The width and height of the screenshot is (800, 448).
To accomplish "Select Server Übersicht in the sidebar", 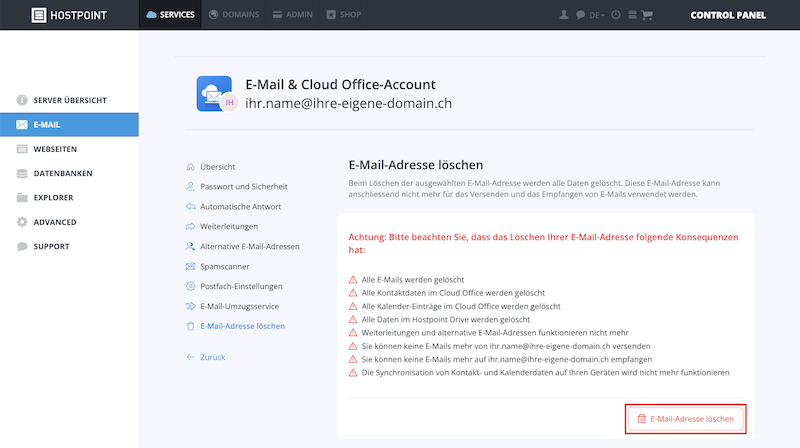I will pyautogui.click(x=69, y=100).
